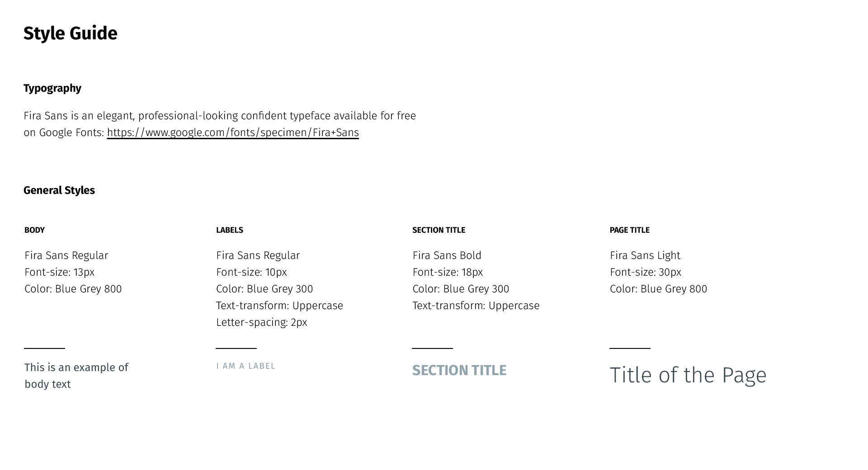Click the Style Guide main heading

71,33
